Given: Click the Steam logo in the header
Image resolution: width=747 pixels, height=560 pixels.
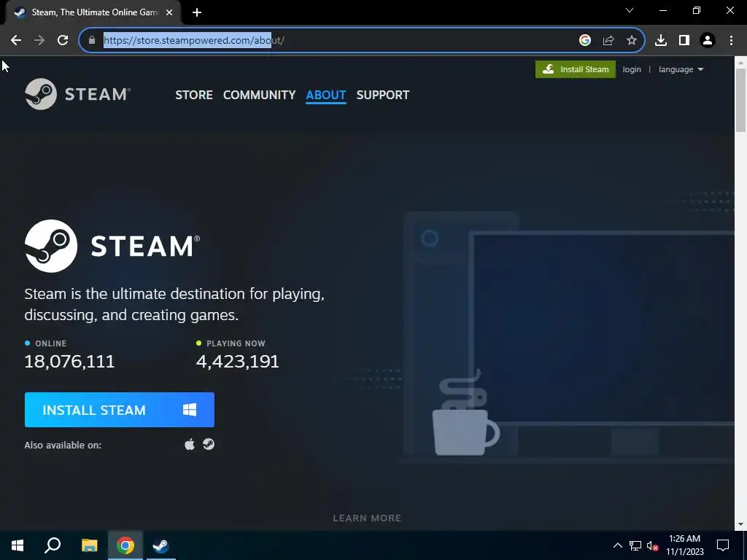Looking at the screenshot, I should coord(77,94).
